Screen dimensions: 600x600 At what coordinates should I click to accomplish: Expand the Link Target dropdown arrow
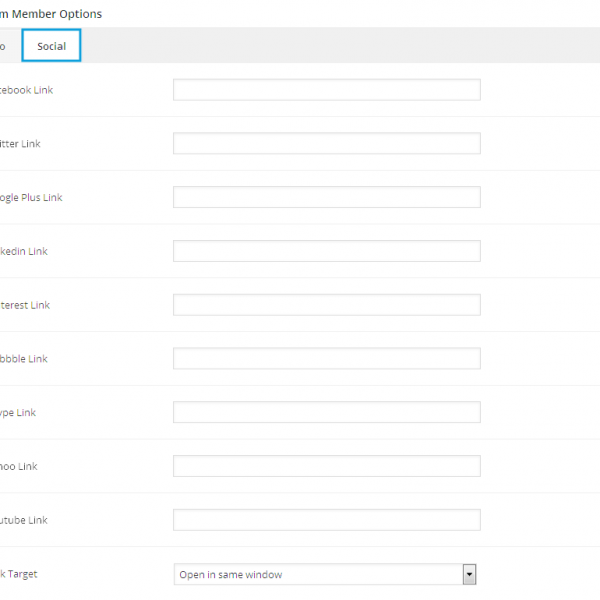[x=469, y=574]
